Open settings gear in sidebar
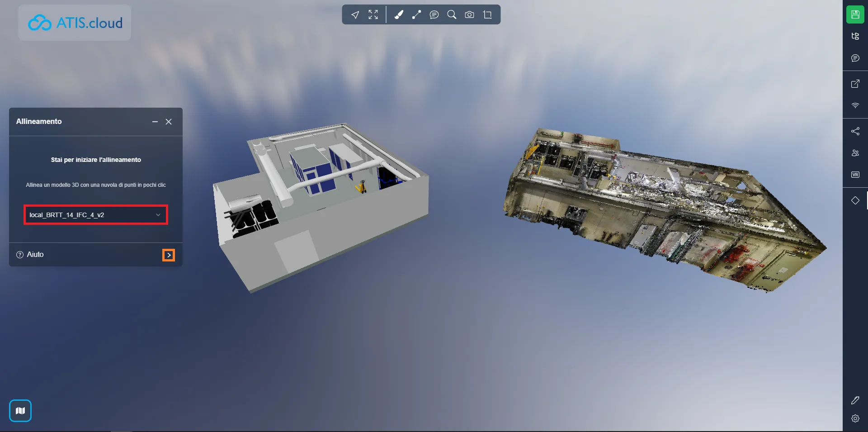The image size is (868, 432). (855, 418)
